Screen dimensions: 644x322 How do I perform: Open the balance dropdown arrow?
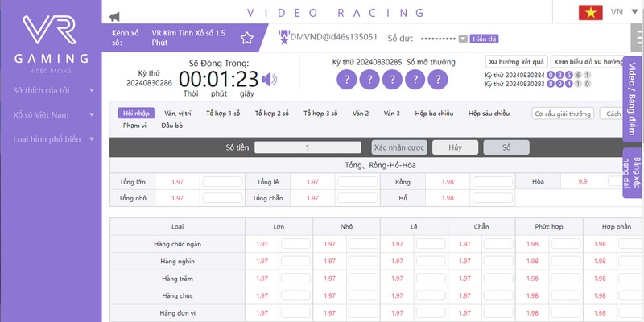pos(463,39)
